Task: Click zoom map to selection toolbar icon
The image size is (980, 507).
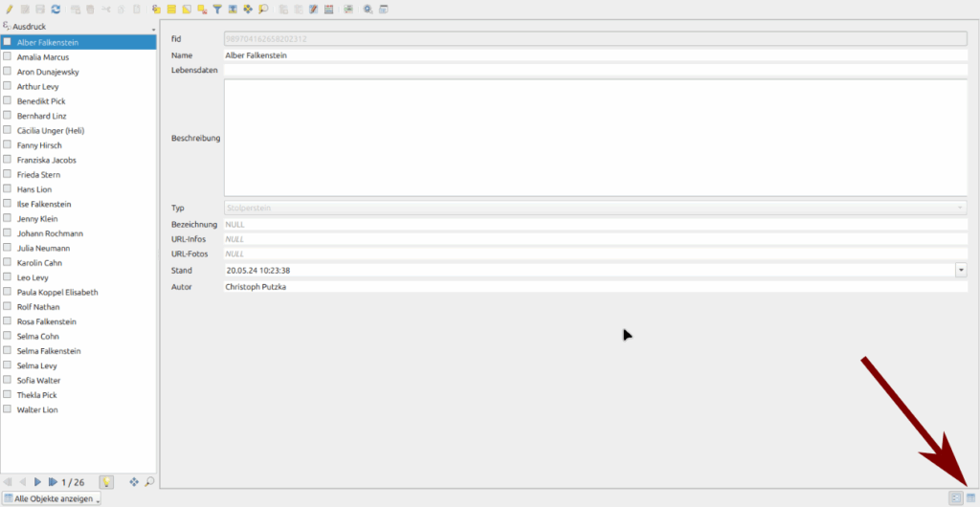Action: [263, 9]
